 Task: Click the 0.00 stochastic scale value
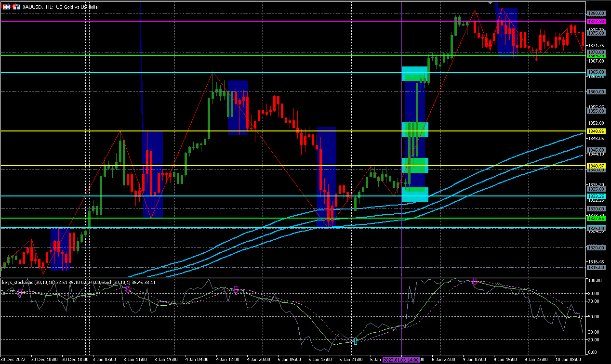(593, 353)
